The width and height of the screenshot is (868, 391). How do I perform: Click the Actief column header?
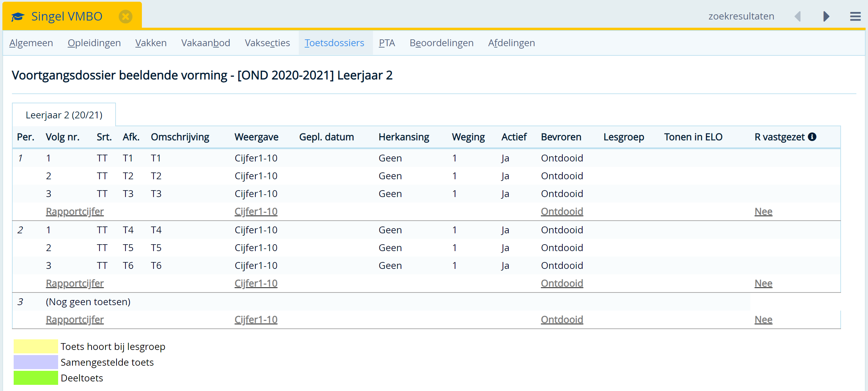[514, 137]
